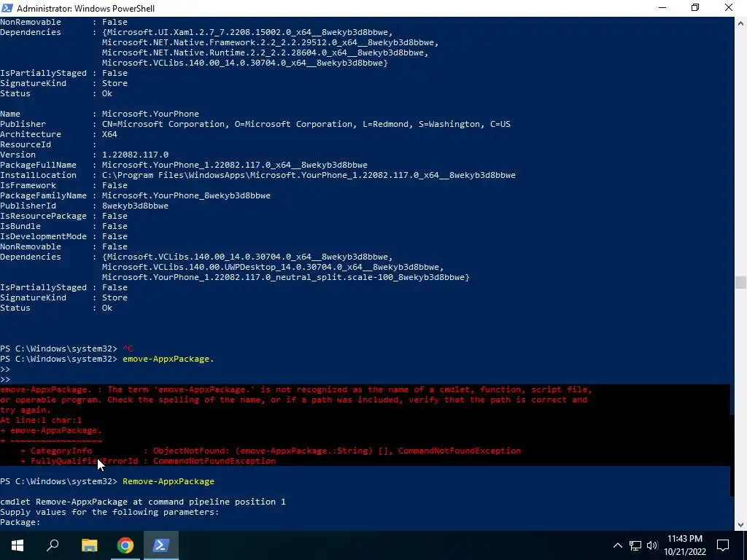Close the PowerShell window
This screenshot has height=560, width=747.
pos(729,8)
